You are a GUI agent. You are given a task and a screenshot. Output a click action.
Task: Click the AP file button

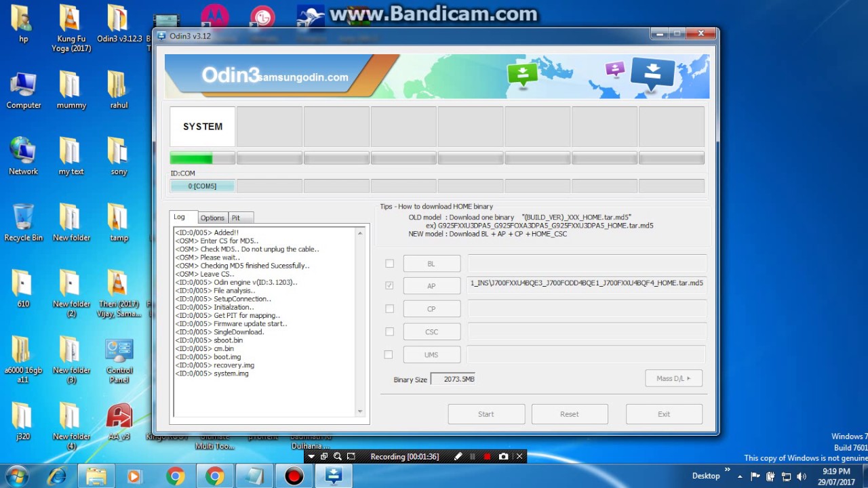click(431, 286)
